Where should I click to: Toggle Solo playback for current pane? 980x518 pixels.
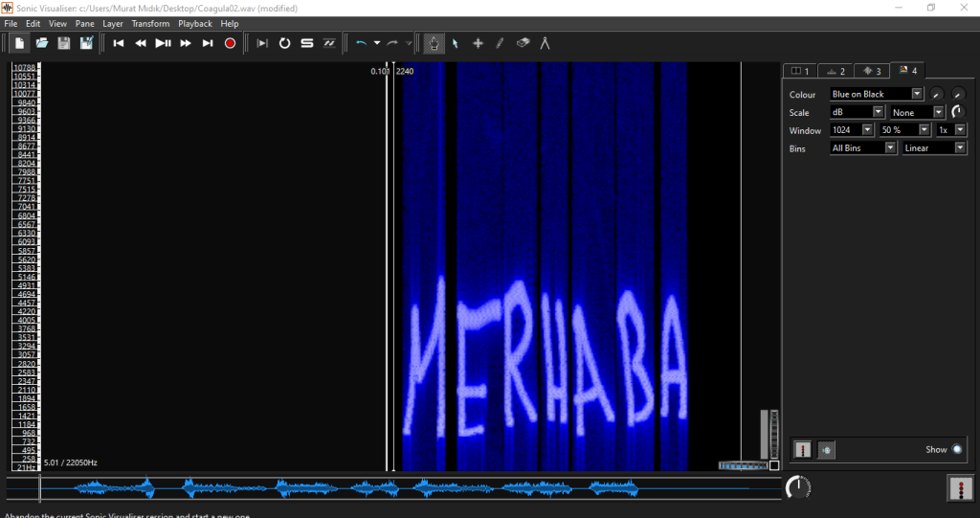(306, 43)
